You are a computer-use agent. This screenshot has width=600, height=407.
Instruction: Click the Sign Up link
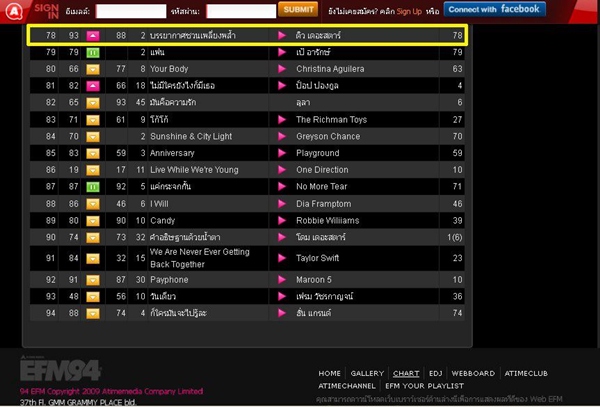pos(409,11)
